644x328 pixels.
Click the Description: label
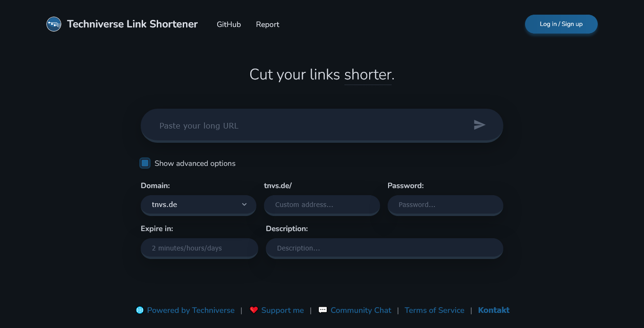tap(287, 229)
